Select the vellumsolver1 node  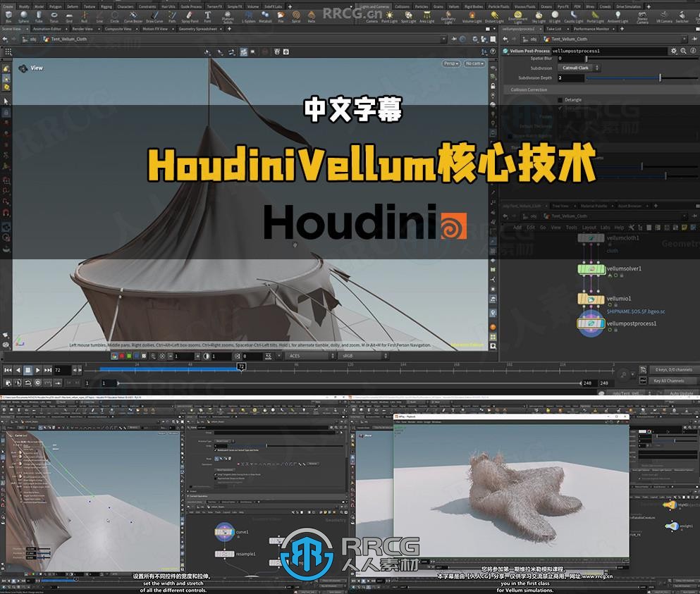coord(591,269)
